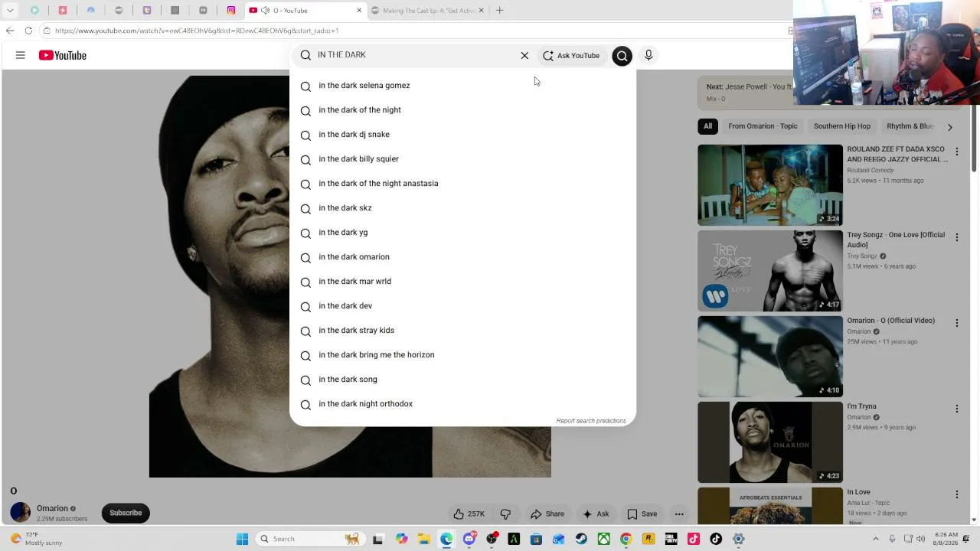Open I'm Tryna video thumbnail

[770, 442]
